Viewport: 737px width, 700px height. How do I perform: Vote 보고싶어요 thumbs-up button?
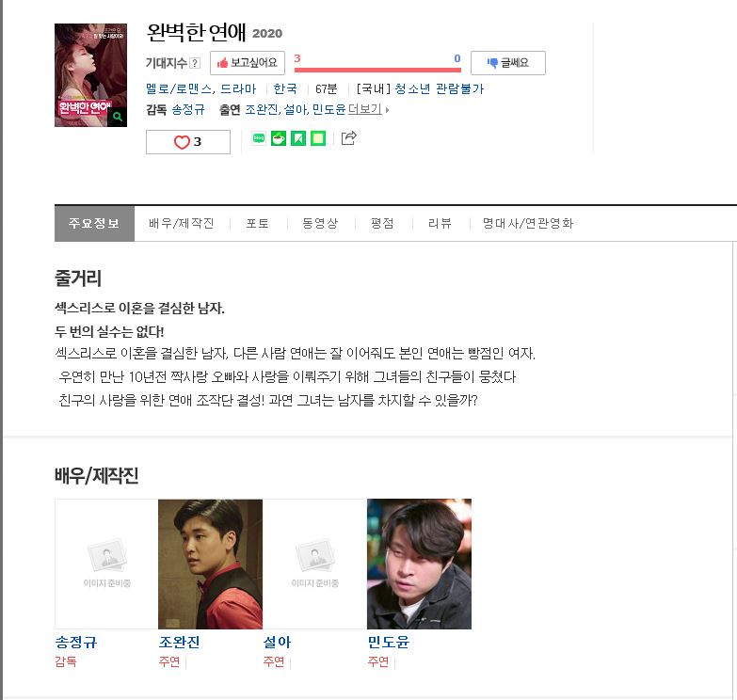[248, 63]
